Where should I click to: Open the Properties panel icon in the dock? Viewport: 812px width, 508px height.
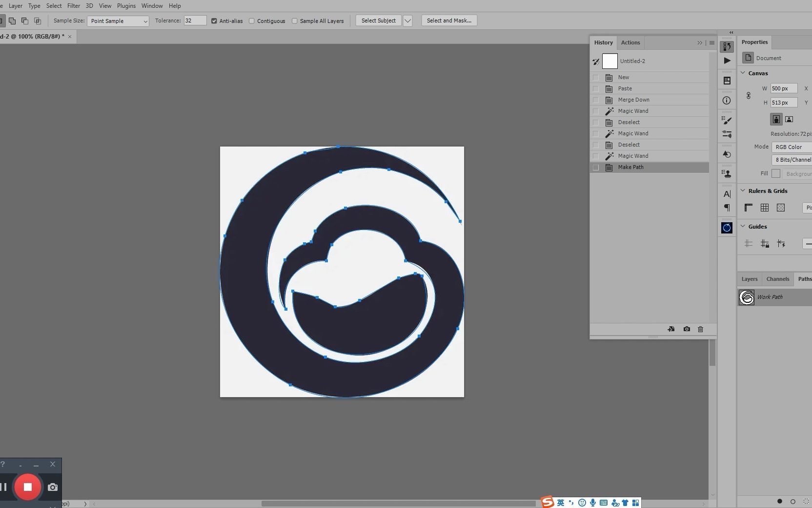click(727, 81)
